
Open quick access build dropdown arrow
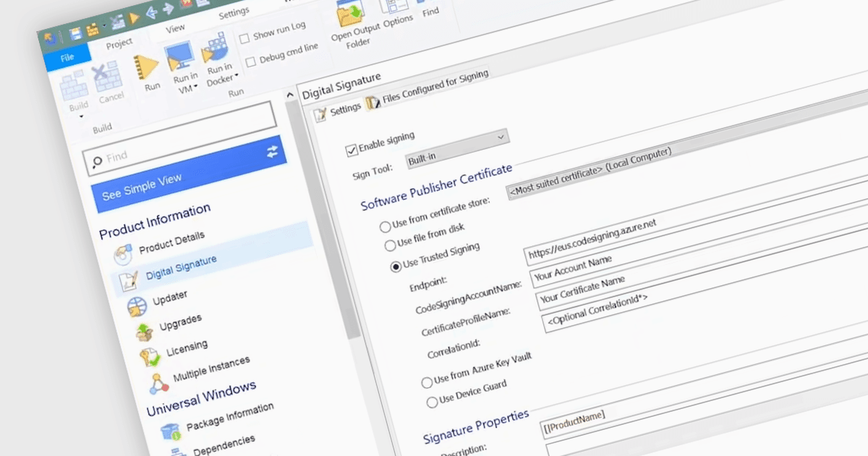coord(105,27)
